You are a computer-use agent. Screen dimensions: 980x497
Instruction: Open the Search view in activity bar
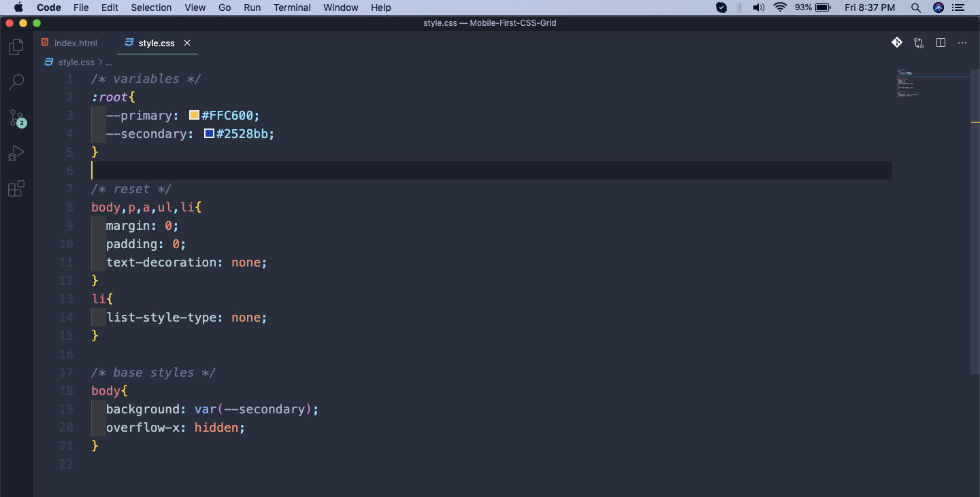click(16, 82)
